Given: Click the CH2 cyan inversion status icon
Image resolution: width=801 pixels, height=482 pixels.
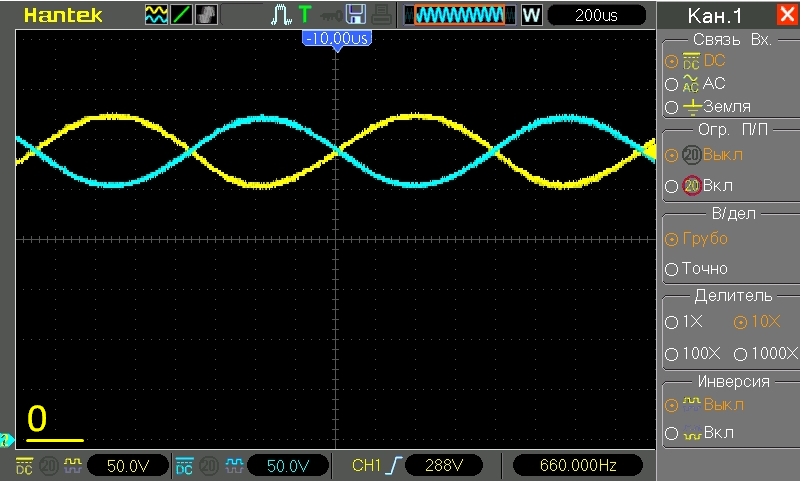Looking at the screenshot, I should coord(234,465).
